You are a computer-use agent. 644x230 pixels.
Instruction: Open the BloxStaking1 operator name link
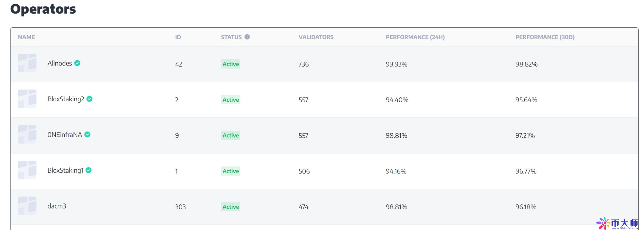(65, 170)
